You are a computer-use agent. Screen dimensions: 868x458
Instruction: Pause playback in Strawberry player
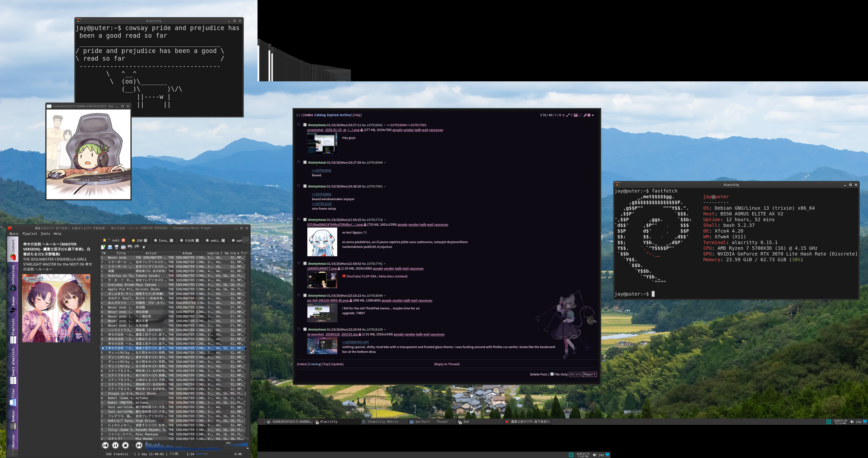pyautogui.click(x=115, y=445)
